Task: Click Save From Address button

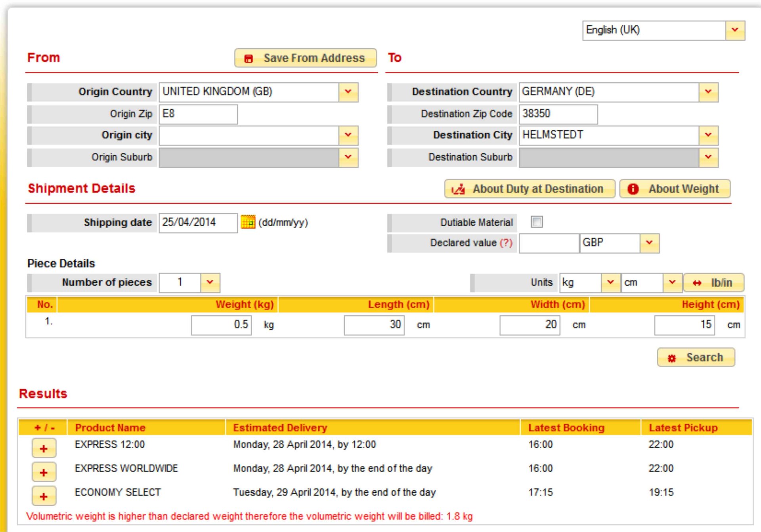Action: pos(305,58)
